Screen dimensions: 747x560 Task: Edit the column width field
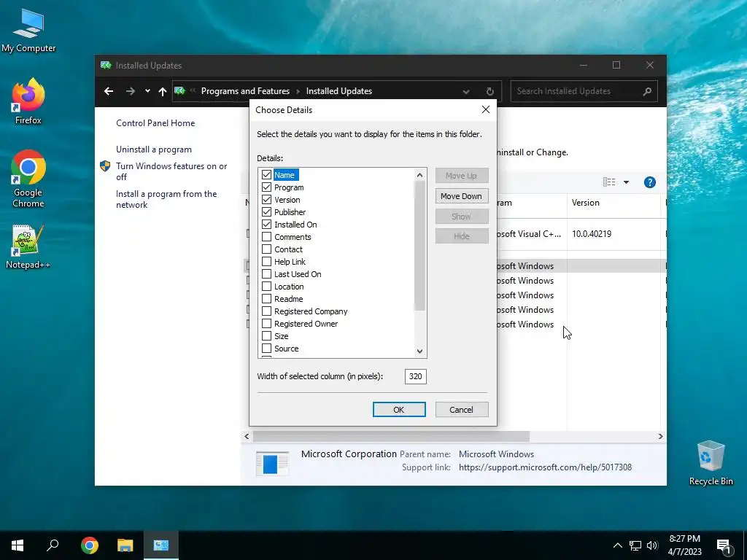tap(415, 376)
